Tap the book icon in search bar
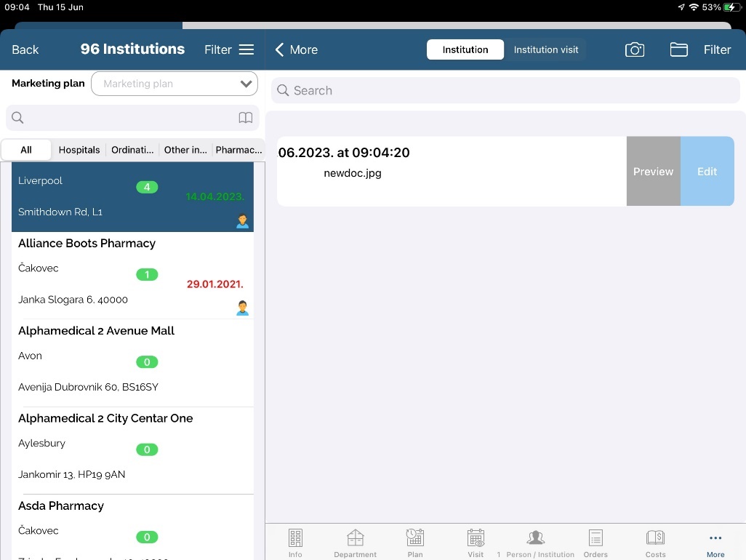The width and height of the screenshot is (746, 560). [x=246, y=118]
